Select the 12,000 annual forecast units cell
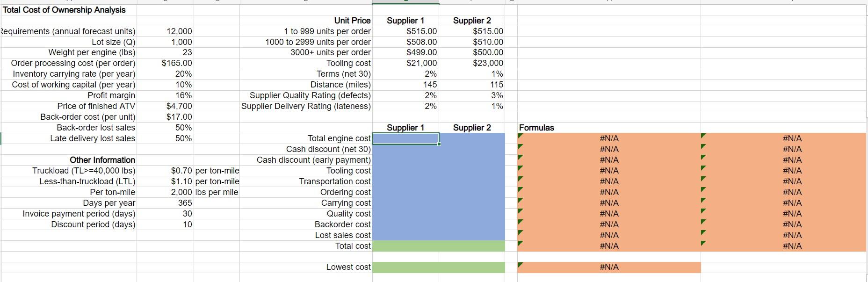Screen dimensions: 868x282 tap(178, 31)
